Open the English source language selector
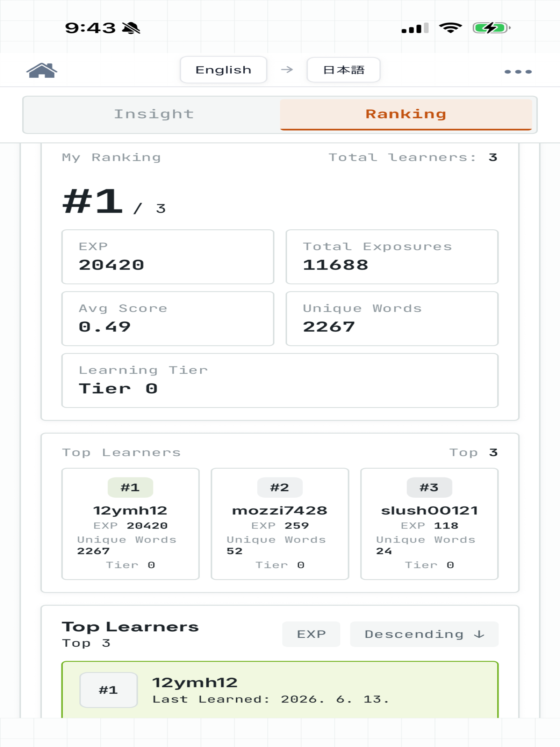The width and height of the screenshot is (560, 747). click(x=223, y=69)
